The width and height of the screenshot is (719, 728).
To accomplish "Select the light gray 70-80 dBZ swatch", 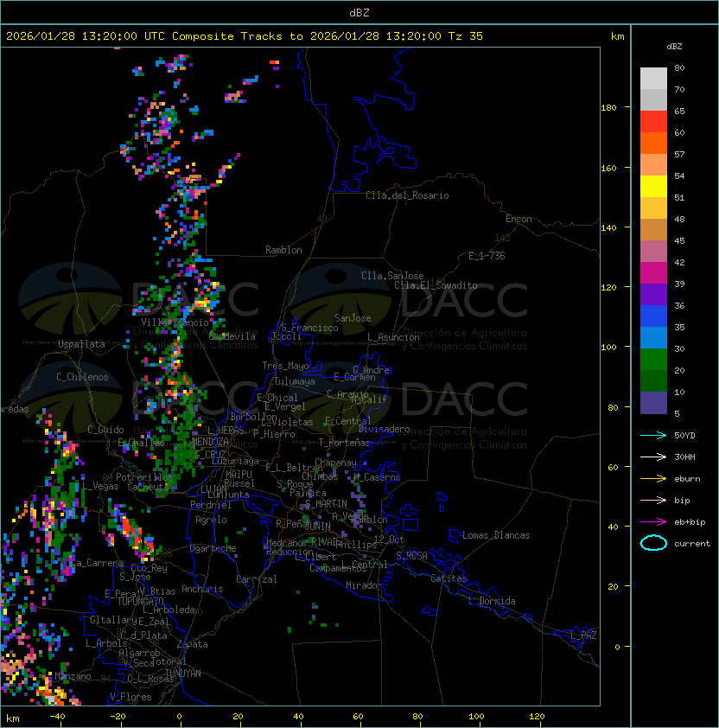I will coord(653,78).
